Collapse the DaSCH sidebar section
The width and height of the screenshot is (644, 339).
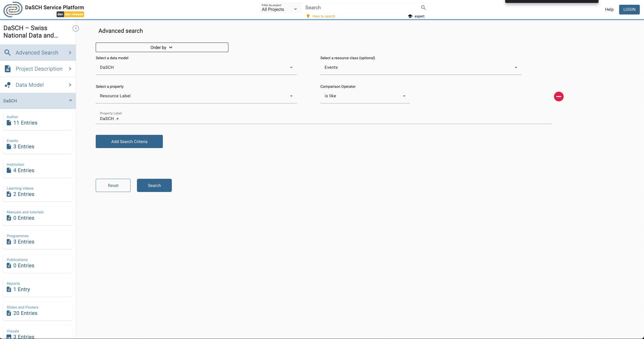[70, 100]
